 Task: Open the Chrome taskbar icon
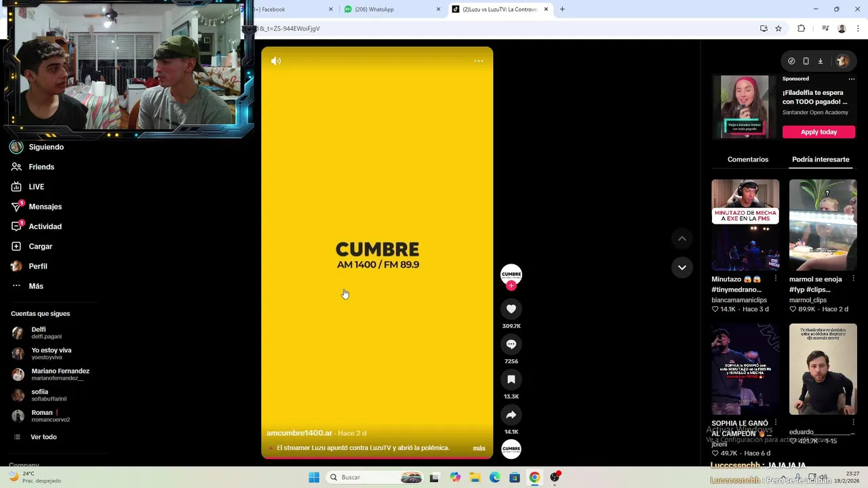point(535,478)
